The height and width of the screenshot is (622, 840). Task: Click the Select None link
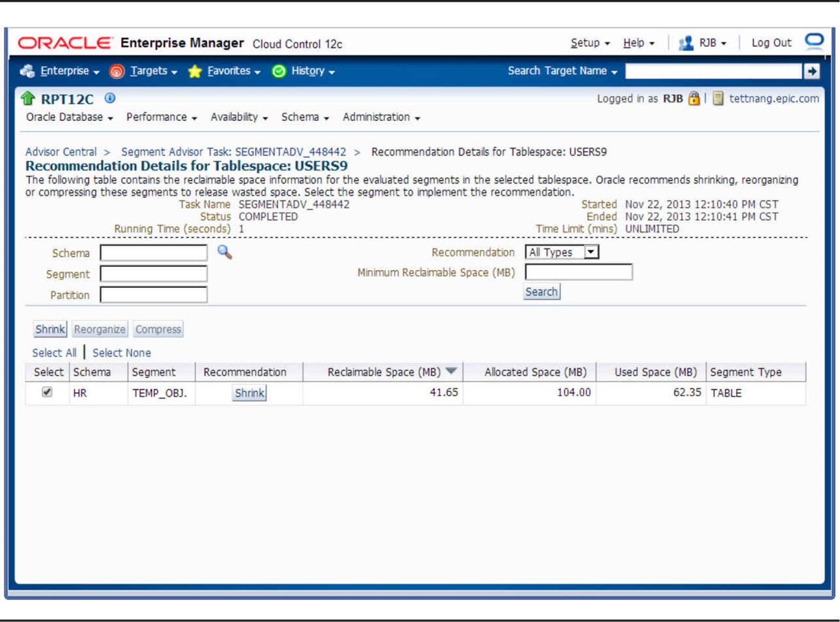pyautogui.click(x=122, y=353)
